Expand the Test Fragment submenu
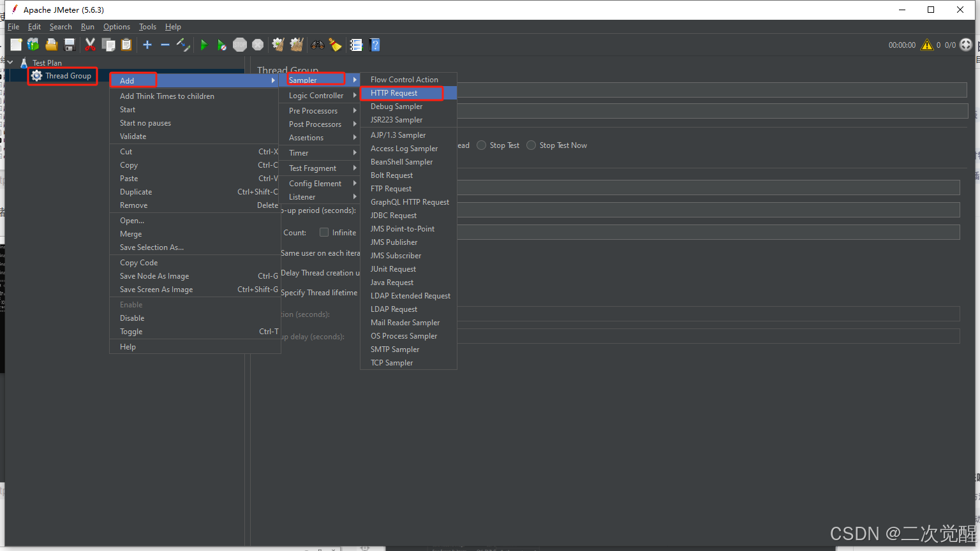This screenshot has width=980, height=551. click(320, 168)
